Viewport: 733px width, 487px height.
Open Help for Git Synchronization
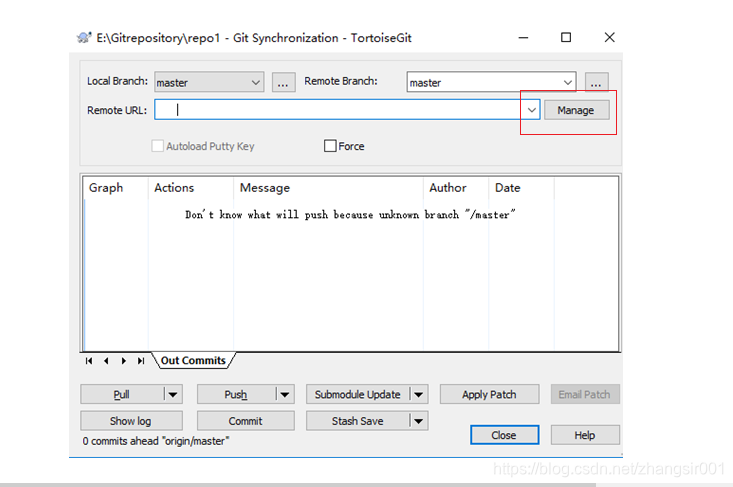[x=585, y=435]
